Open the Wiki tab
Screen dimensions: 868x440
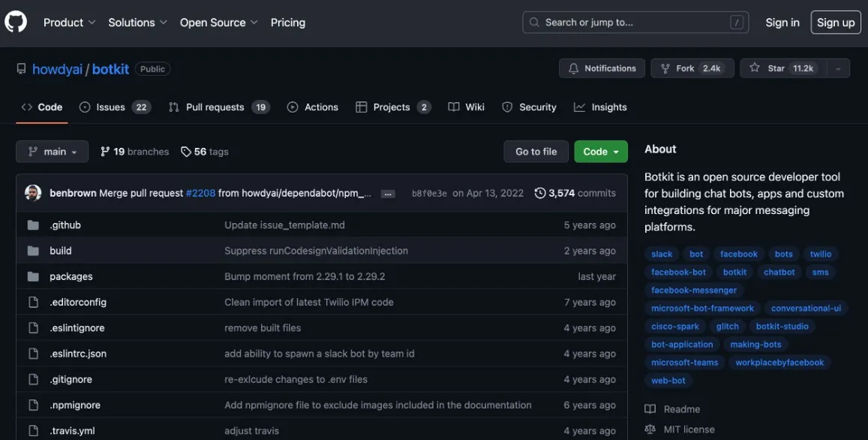pyautogui.click(x=466, y=107)
